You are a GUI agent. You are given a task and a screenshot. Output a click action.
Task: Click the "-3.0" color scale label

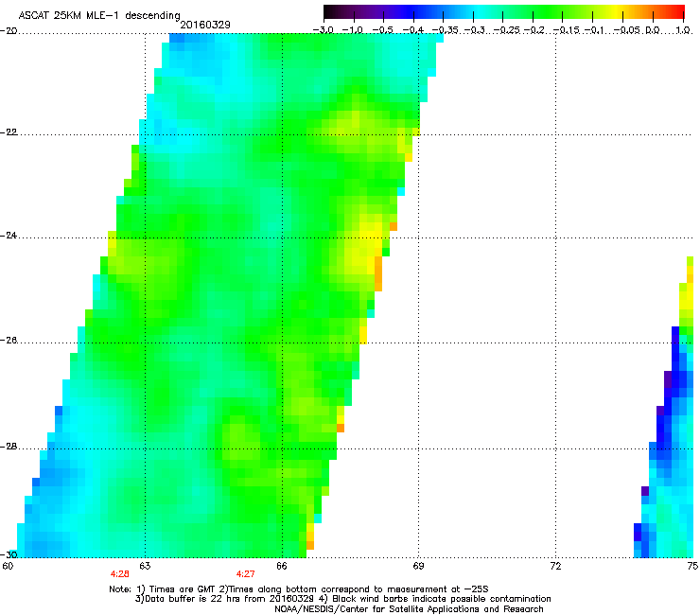pyautogui.click(x=323, y=30)
